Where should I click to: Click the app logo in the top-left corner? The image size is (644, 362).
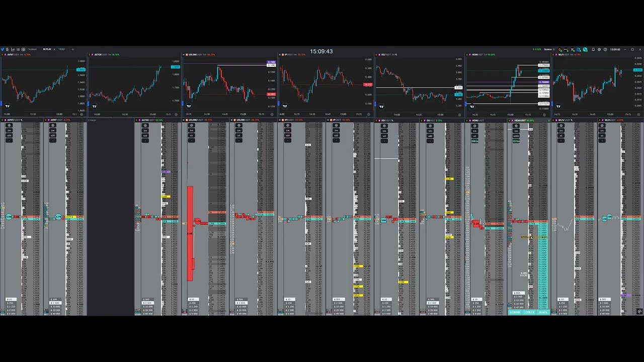click(x=3, y=49)
